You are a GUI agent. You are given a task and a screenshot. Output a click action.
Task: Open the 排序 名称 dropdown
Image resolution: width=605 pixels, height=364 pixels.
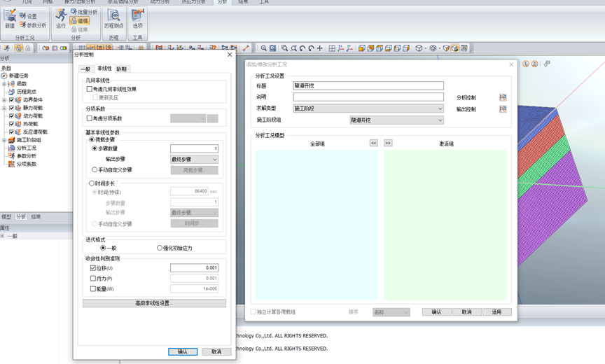391,312
